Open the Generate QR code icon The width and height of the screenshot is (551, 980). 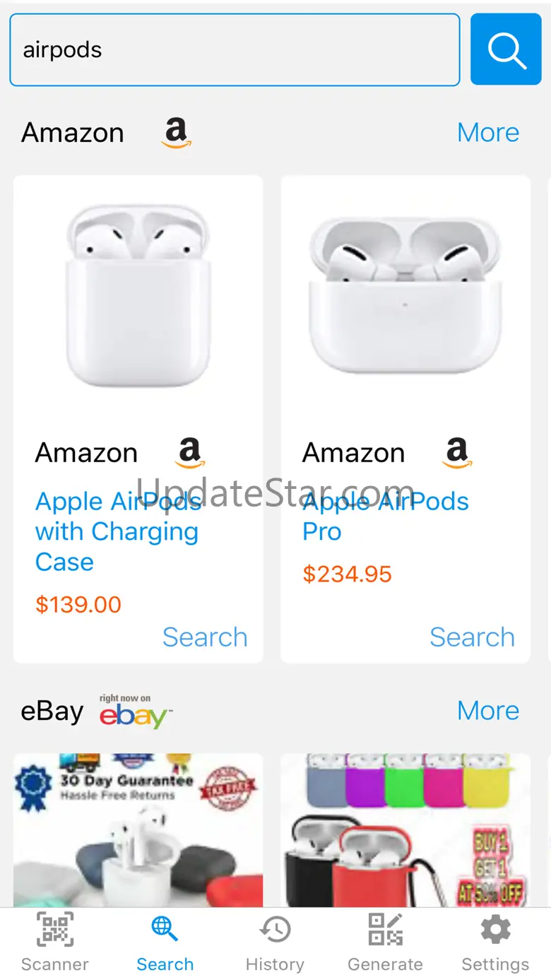pos(385,929)
